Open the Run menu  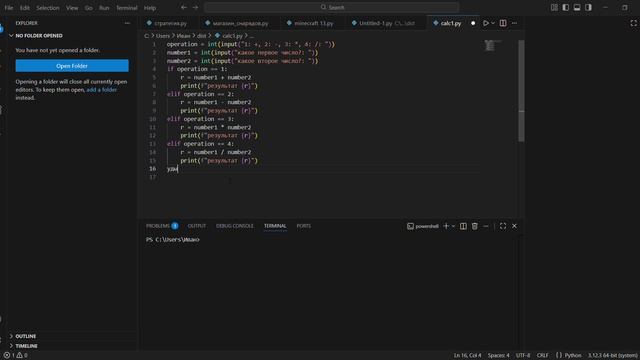(104, 8)
